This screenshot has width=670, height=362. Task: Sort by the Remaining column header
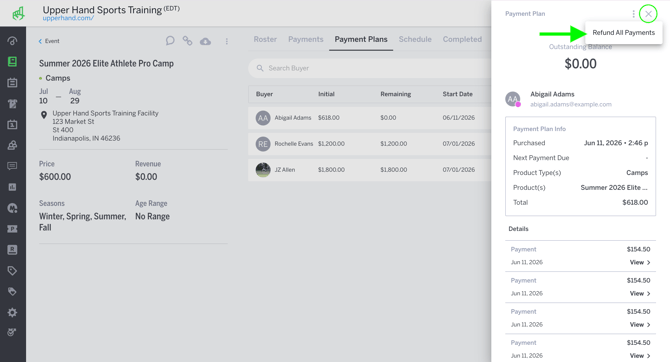tap(396, 94)
